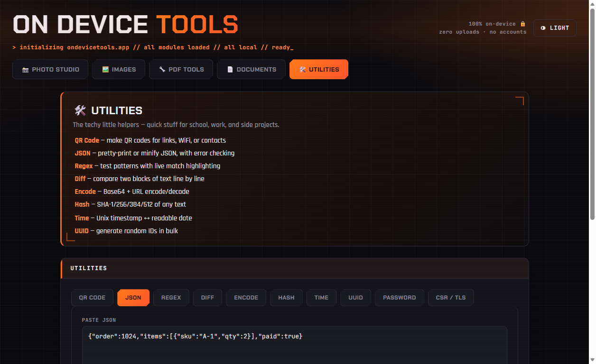The width and height of the screenshot is (596, 364).
Task: Click the 'Hash' description line label
Action: point(82,204)
